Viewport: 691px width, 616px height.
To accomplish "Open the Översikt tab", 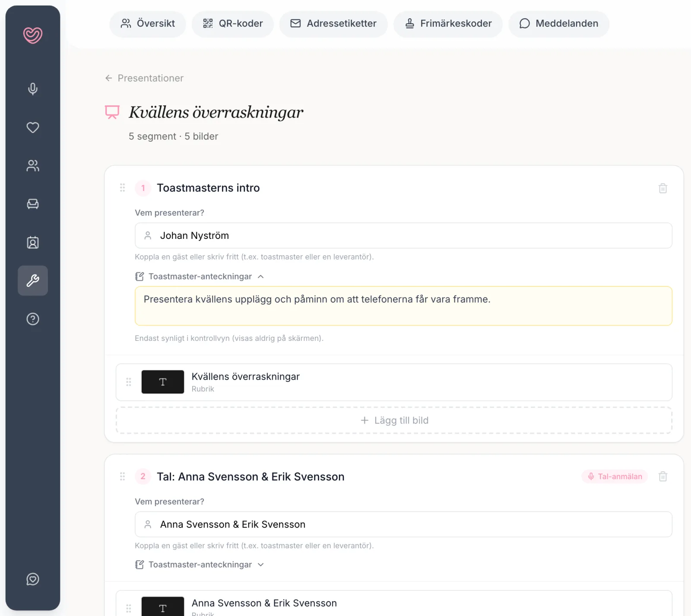I will click(148, 24).
